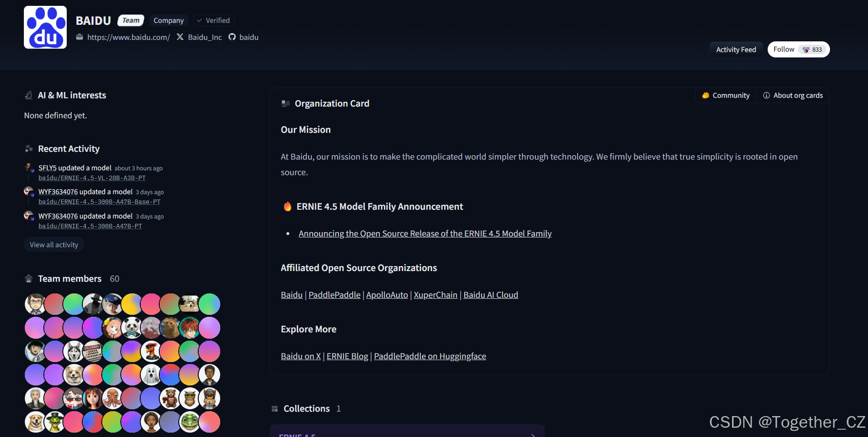
Task: Open the Baidu_Inc X profile link
Action: tap(205, 37)
